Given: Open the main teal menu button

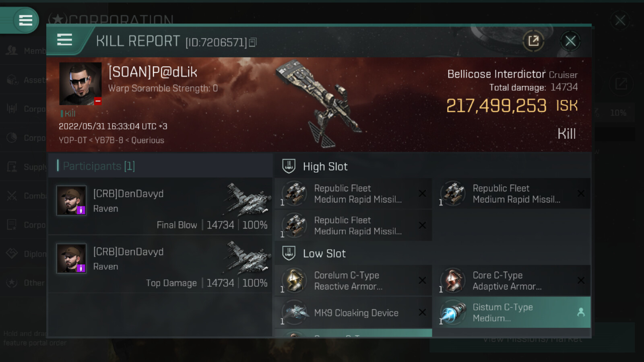Looking at the screenshot, I should coord(26,20).
